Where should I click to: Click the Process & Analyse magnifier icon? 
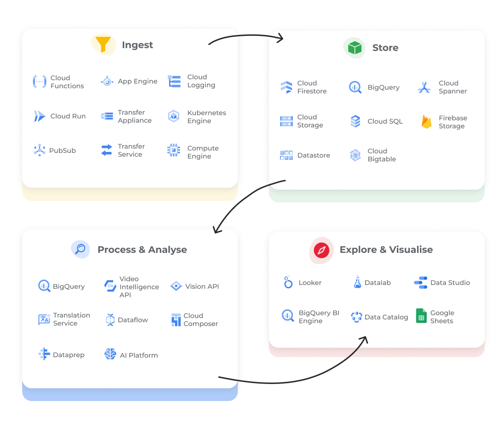[80, 249]
